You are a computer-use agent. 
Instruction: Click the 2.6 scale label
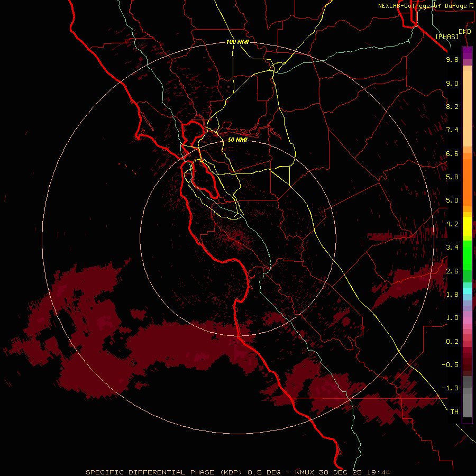[x=452, y=271]
